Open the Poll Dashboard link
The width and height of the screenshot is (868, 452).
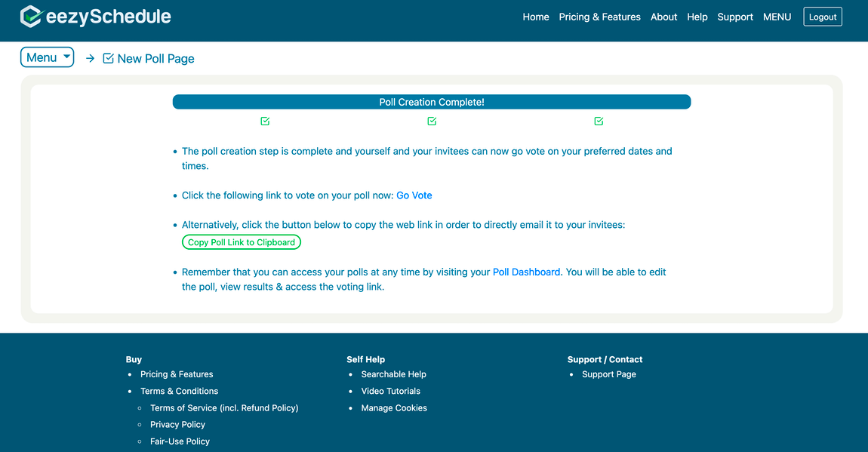pos(526,272)
